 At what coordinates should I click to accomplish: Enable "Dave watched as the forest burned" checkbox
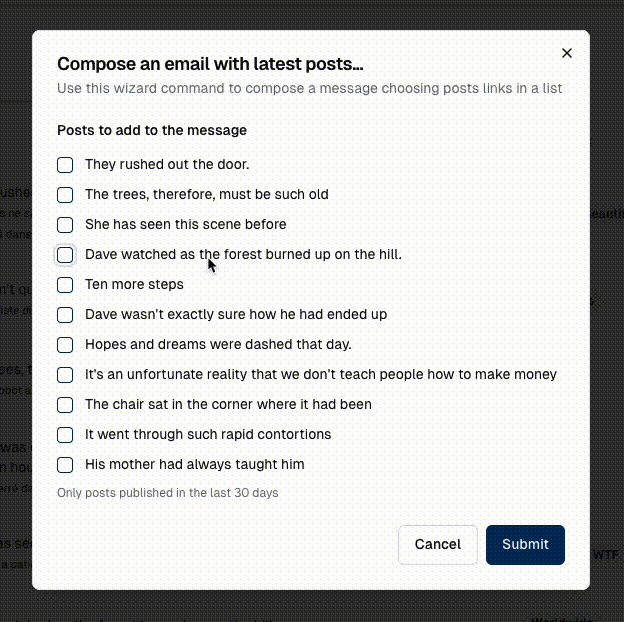pos(65,255)
